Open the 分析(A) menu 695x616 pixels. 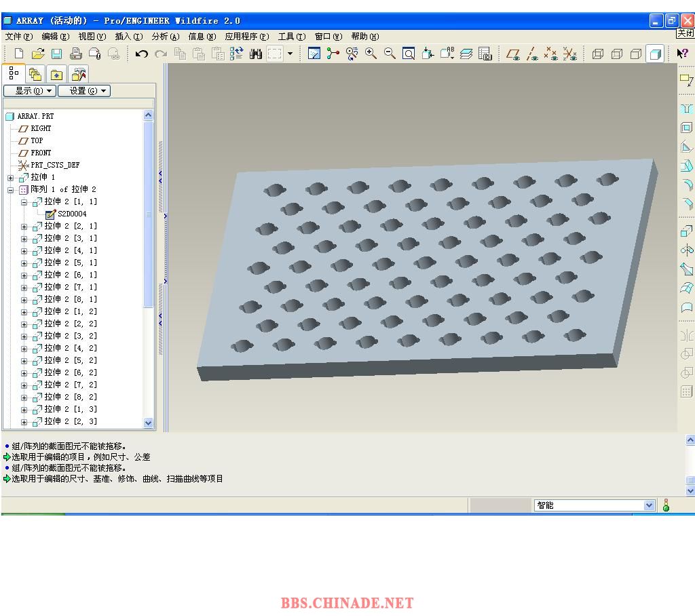point(166,37)
